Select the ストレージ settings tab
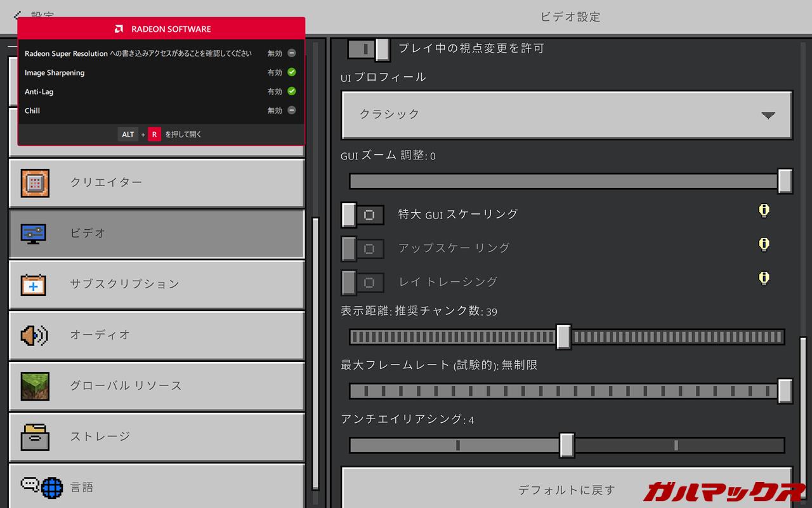The height and width of the screenshot is (508, 812). [157, 437]
